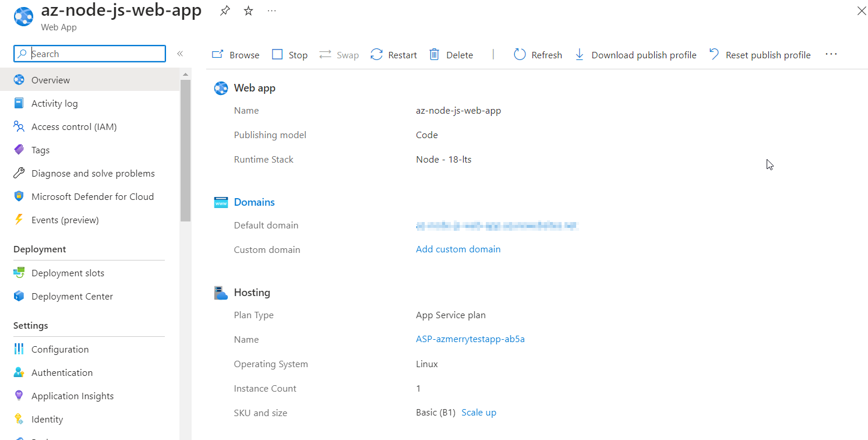
Task: Click the Browse toolbar button
Action: point(236,55)
